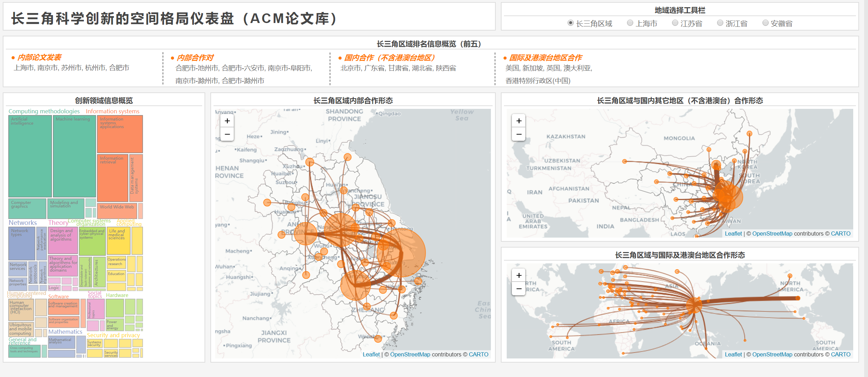Zoom out on the international cooperation map
The width and height of the screenshot is (868, 377).
[x=519, y=289]
